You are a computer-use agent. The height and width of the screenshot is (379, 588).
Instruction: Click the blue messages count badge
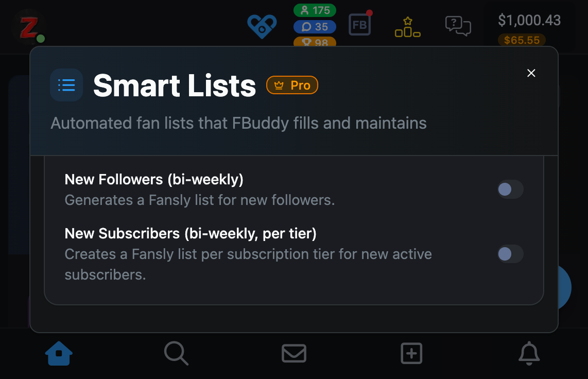[315, 27]
